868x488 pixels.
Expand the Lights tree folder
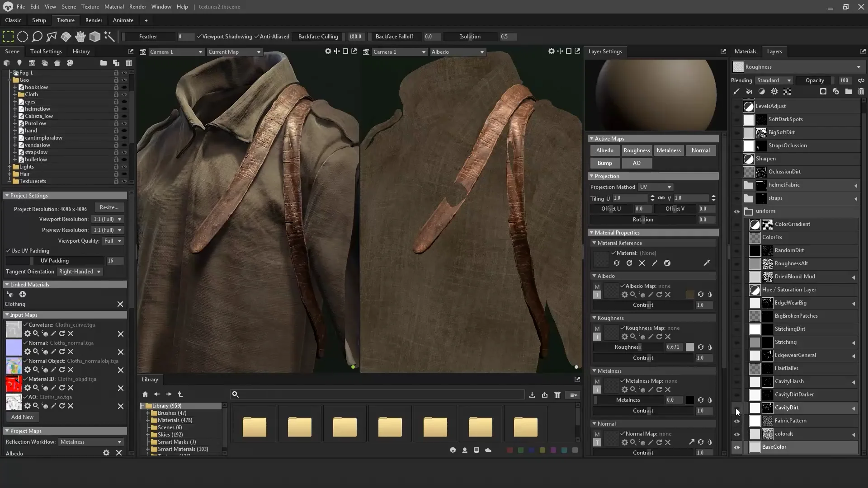[9, 167]
